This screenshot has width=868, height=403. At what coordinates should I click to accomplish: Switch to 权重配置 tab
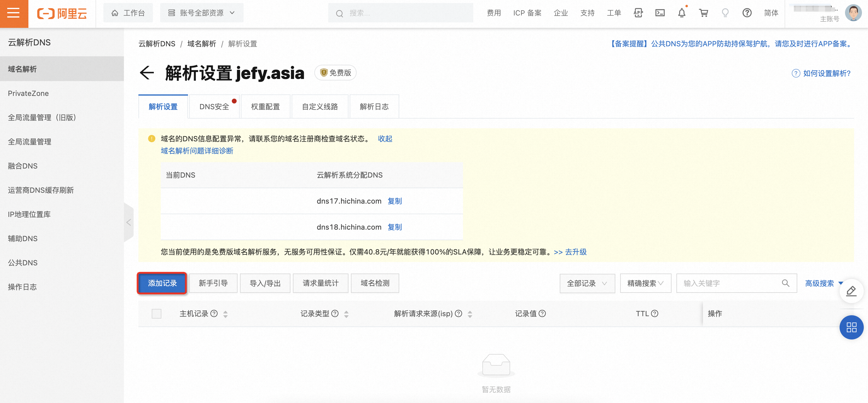tap(266, 106)
